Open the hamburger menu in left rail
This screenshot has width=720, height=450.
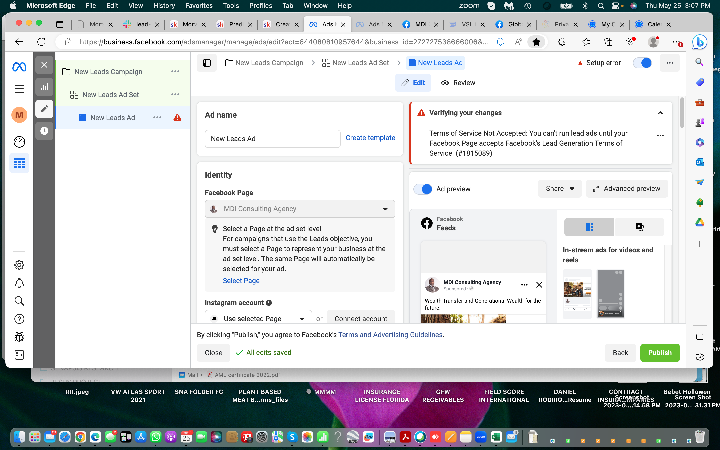pos(19,89)
